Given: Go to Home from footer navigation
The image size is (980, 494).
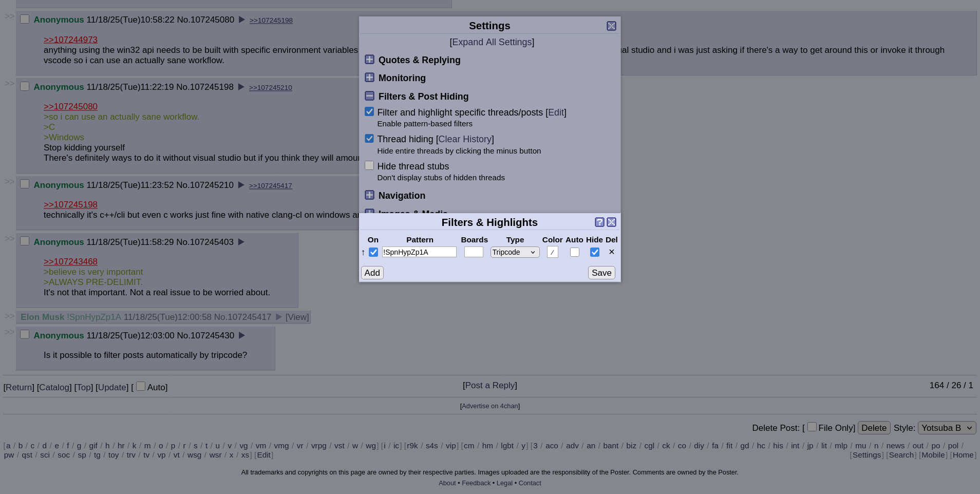Looking at the screenshot, I should (x=963, y=455).
